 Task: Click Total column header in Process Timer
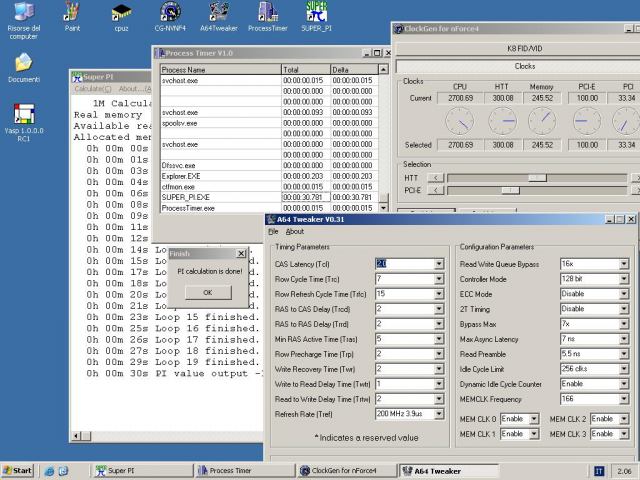pyautogui.click(x=306, y=70)
